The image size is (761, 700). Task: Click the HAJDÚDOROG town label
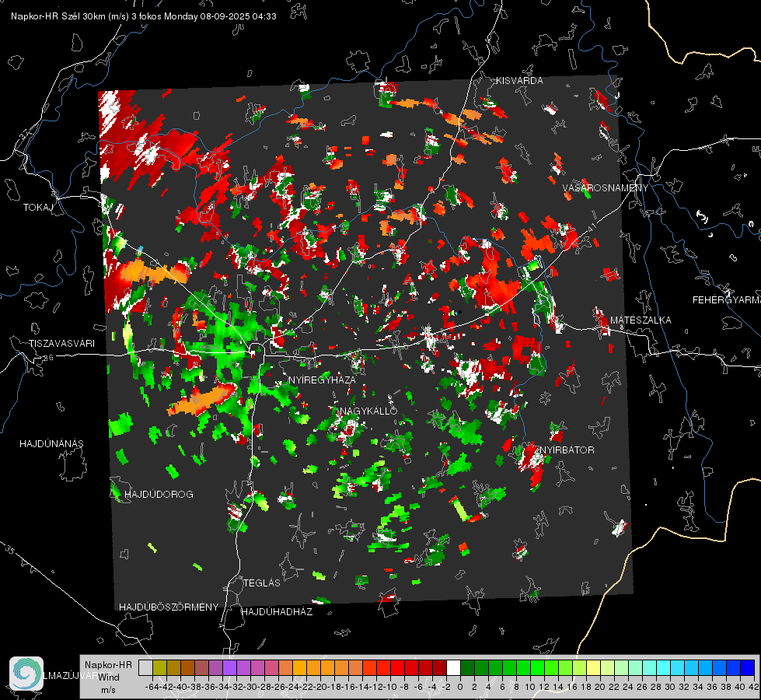point(159,494)
